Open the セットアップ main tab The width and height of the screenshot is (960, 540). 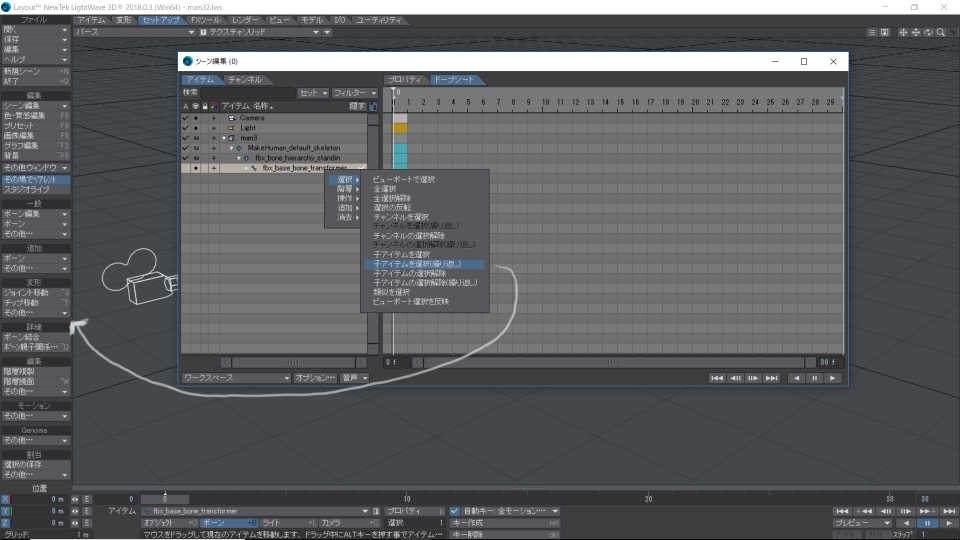tap(160, 20)
